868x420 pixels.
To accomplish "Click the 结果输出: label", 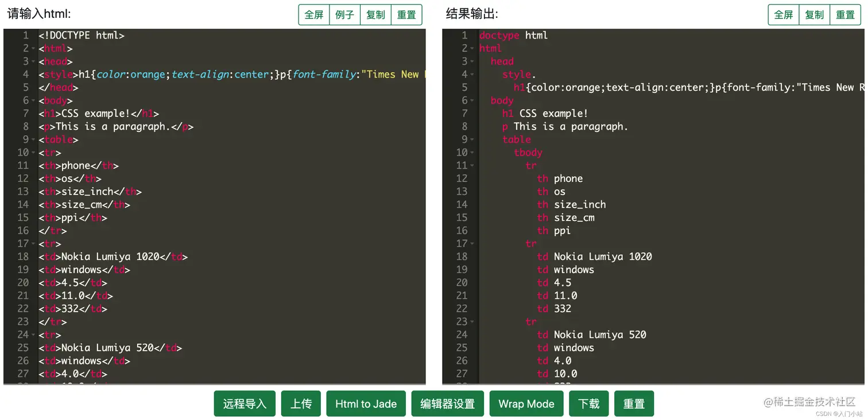I will coord(472,14).
